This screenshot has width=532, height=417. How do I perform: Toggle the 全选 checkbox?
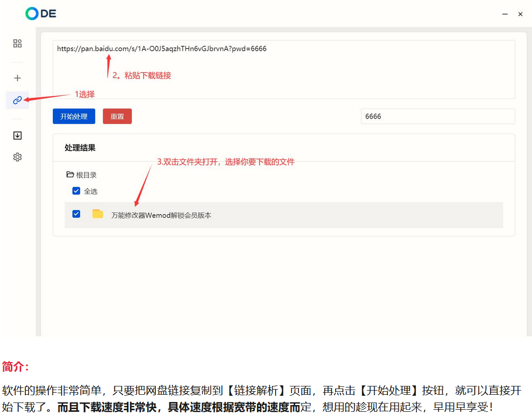click(76, 191)
